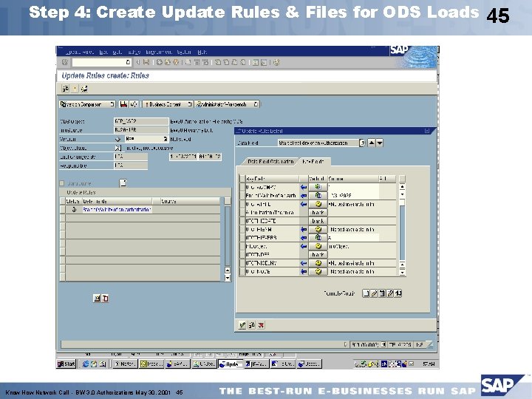
Task: Click the last icon in the formula/routine icon row
Action: pyautogui.click(x=398, y=293)
